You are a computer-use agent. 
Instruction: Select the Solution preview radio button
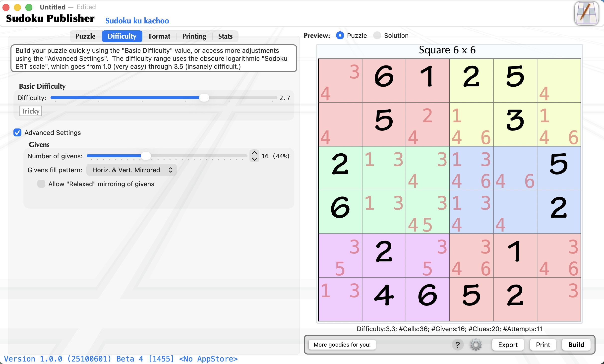click(x=377, y=36)
